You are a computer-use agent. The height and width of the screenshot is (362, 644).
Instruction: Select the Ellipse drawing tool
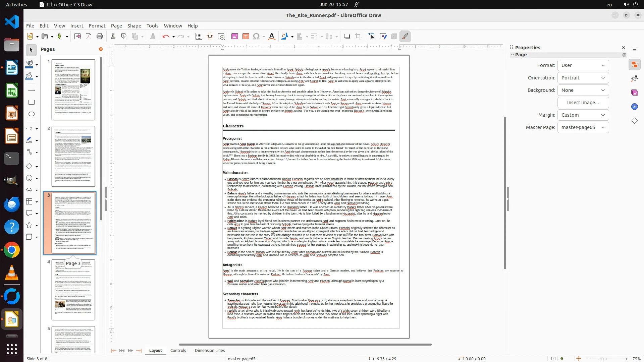coord(32,114)
